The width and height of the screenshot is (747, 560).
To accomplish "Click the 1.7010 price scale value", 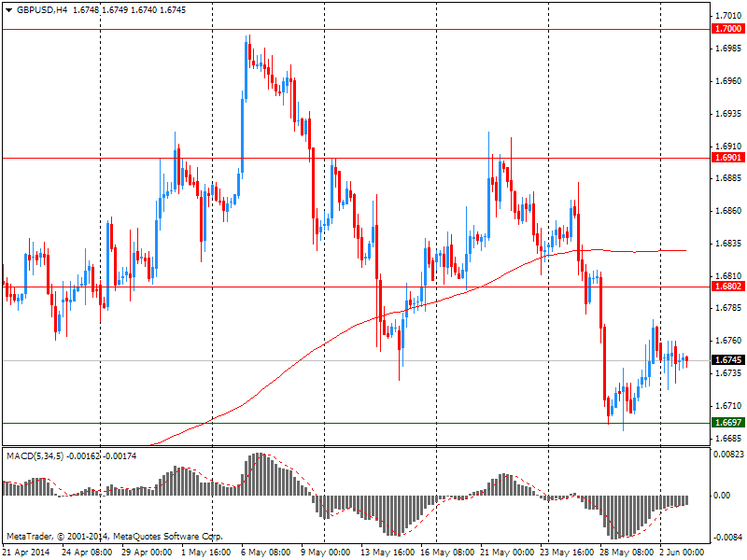I will (x=728, y=16).
